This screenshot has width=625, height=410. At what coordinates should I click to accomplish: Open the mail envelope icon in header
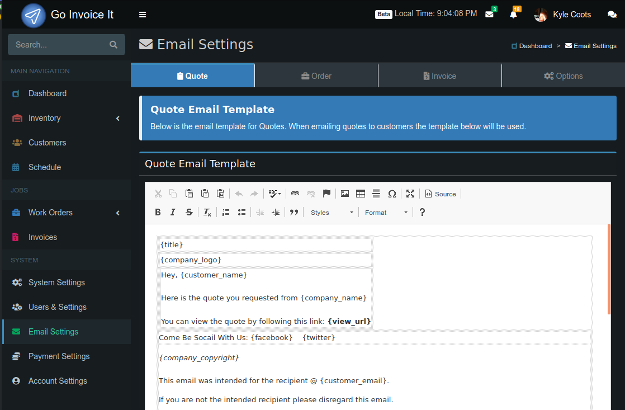coord(489,15)
